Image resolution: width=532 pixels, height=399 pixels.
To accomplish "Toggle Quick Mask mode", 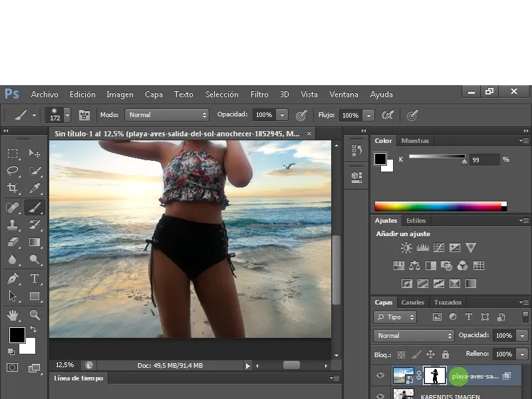I will coord(13,368).
